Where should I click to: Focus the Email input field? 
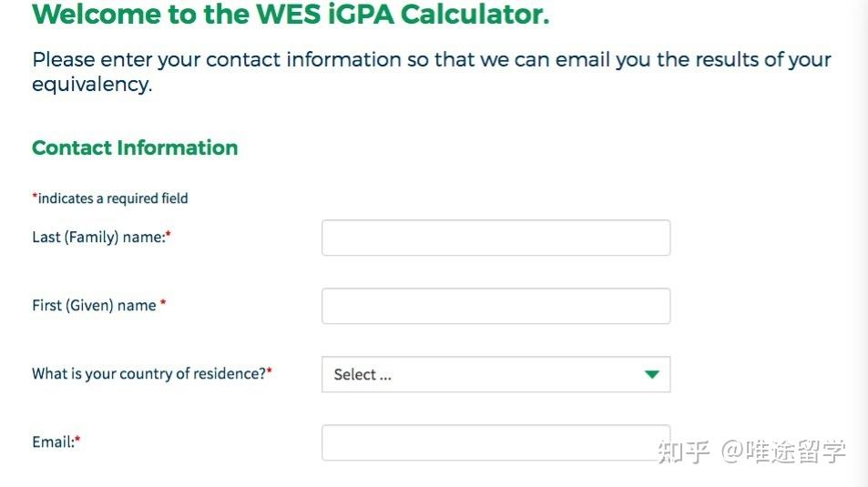[x=495, y=442]
